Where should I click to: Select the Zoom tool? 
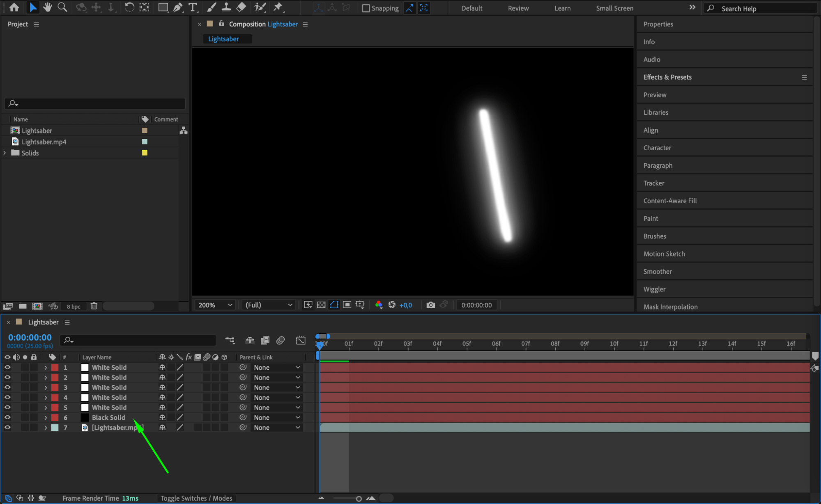point(62,7)
